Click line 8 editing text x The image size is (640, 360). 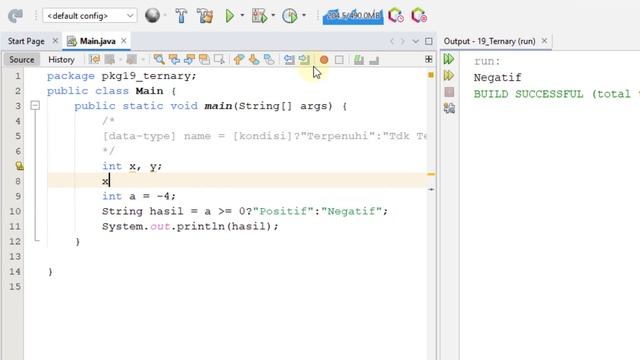point(105,181)
